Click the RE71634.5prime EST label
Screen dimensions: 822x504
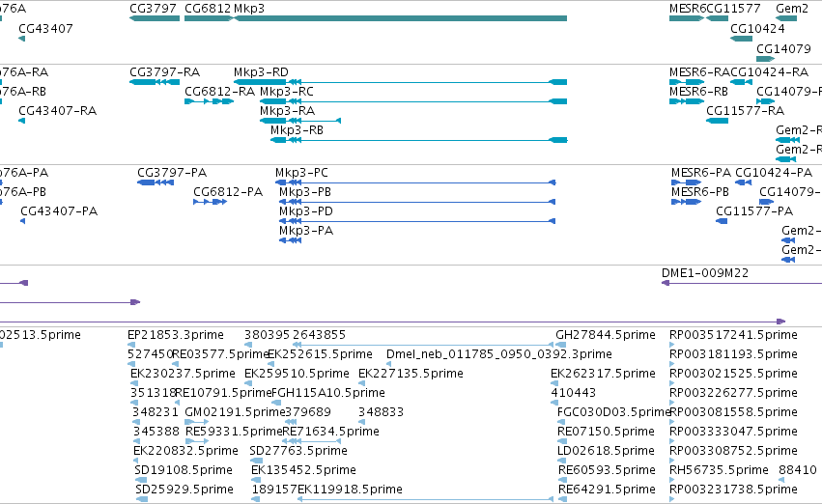tap(330, 433)
